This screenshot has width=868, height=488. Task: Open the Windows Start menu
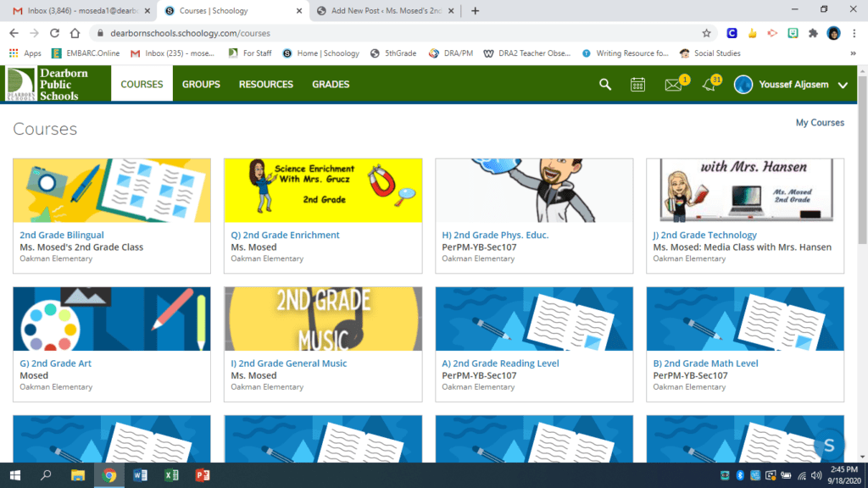pyautogui.click(x=15, y=475)
